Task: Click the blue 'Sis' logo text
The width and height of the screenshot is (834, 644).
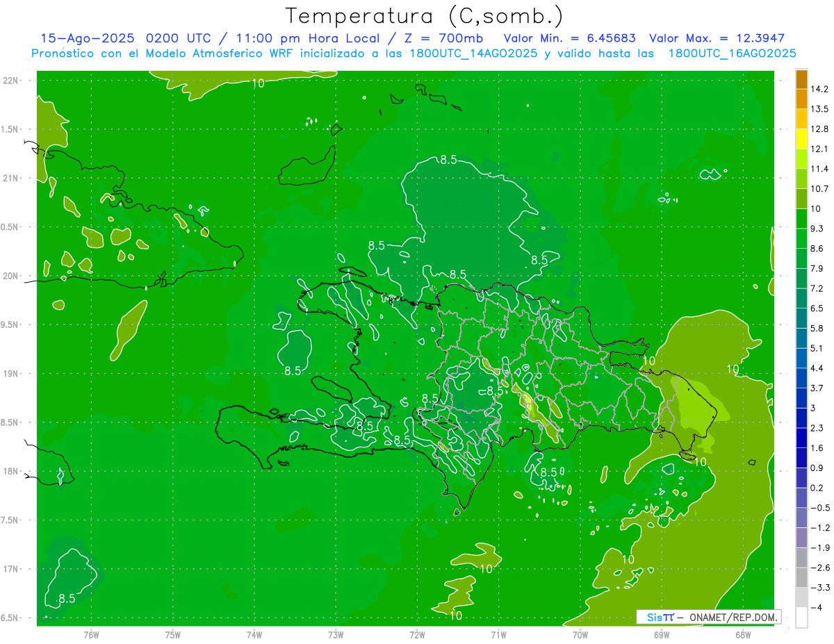Action: pos(654,617)
